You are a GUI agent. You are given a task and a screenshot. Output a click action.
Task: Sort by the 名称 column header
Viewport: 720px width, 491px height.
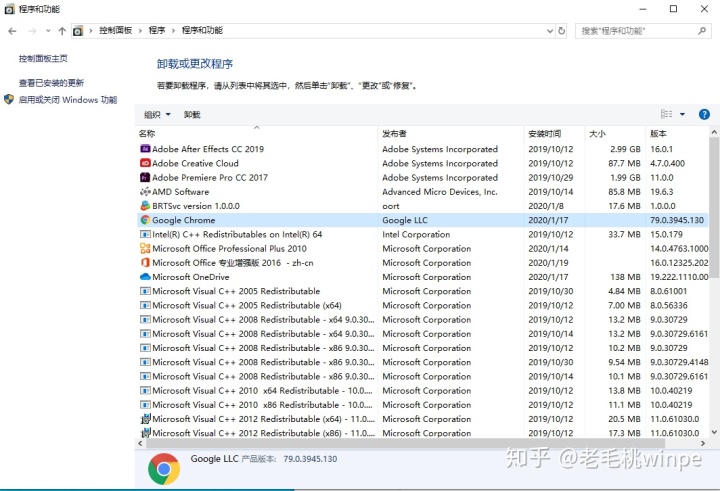point(257,134)
